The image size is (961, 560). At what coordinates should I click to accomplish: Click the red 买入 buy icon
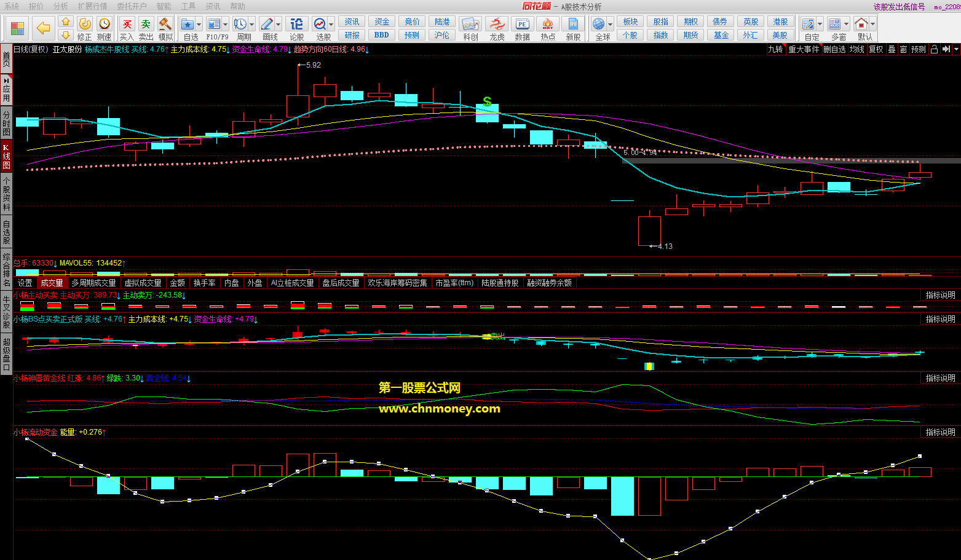(x=127, y=24)
